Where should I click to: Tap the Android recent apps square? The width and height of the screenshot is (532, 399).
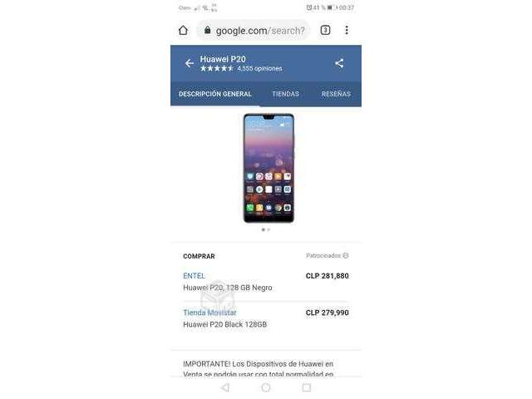[x=307, y=387]
